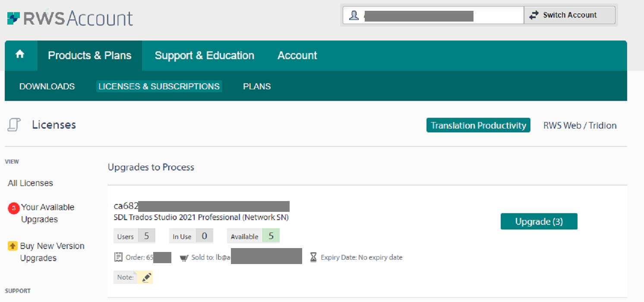Click the account name input field
644x302 pixels.
coord(433,16)
